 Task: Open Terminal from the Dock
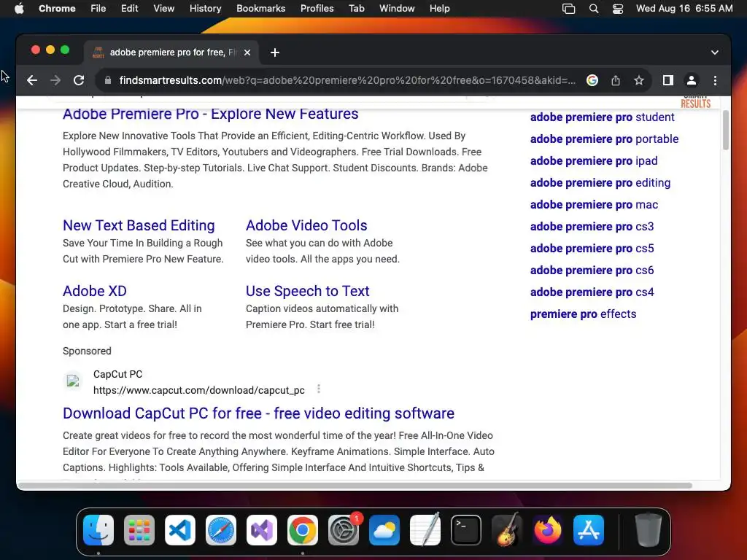click(x=466, y=530)
